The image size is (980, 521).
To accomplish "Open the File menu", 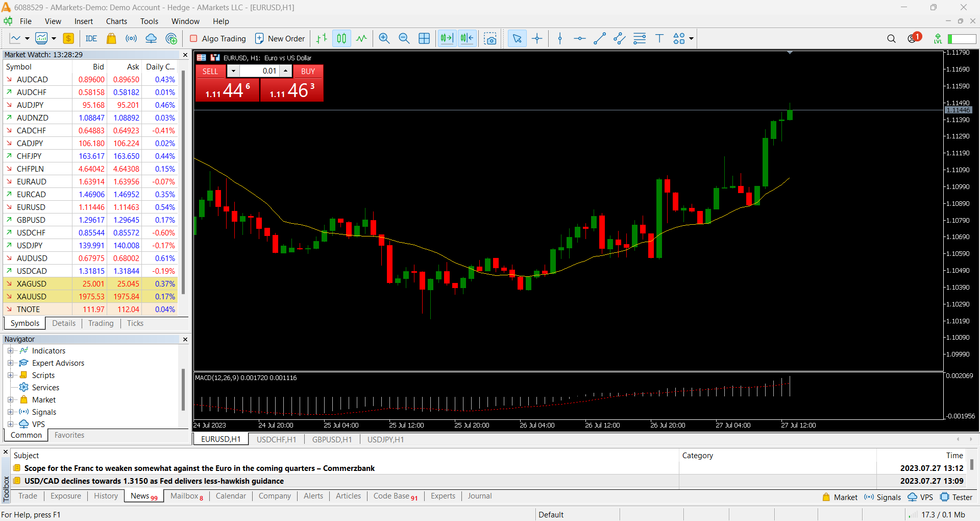I will (26, 21).
